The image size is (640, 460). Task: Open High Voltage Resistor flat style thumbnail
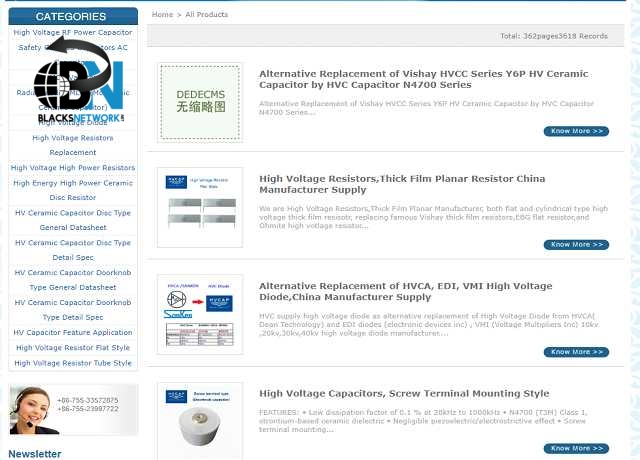point(200,207)
